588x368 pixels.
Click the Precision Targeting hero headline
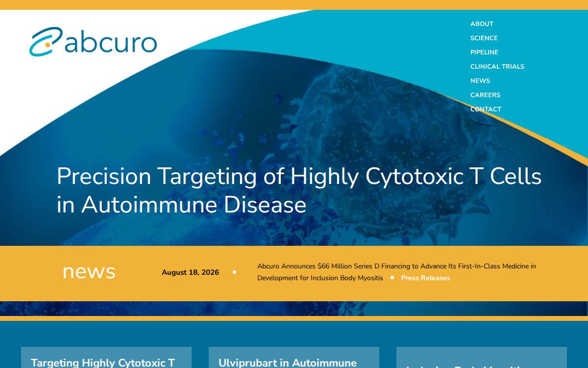(x=299, y=190)
